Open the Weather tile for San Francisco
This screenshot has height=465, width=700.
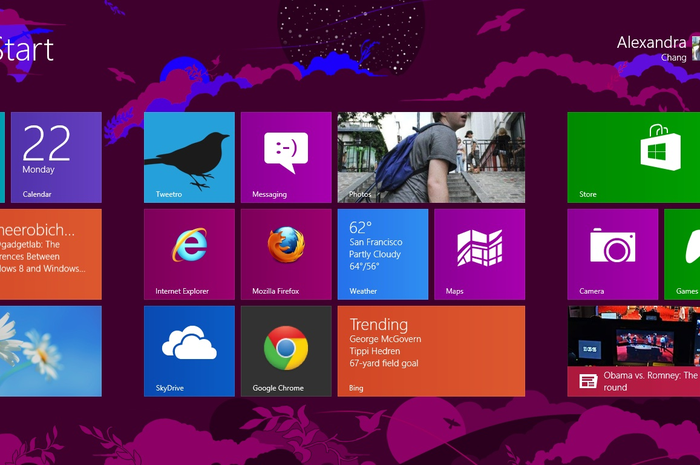pyautogui.click(x=383, y=254)
